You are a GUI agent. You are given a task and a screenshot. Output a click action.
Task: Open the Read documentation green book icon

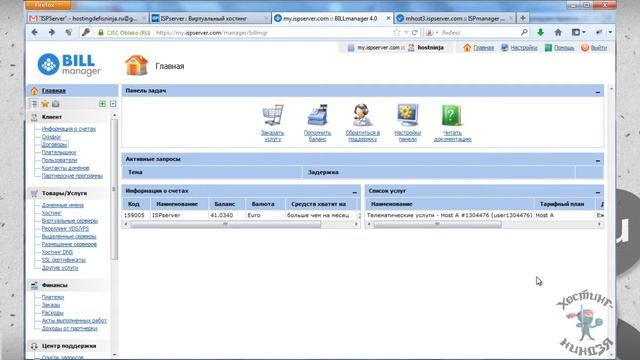click(451, 115)
